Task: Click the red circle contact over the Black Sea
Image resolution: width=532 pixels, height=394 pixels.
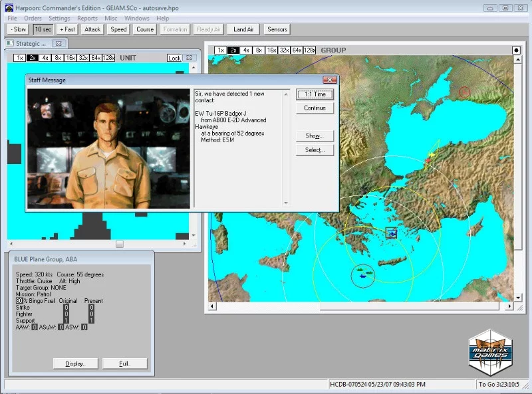Action: (464, 92)
